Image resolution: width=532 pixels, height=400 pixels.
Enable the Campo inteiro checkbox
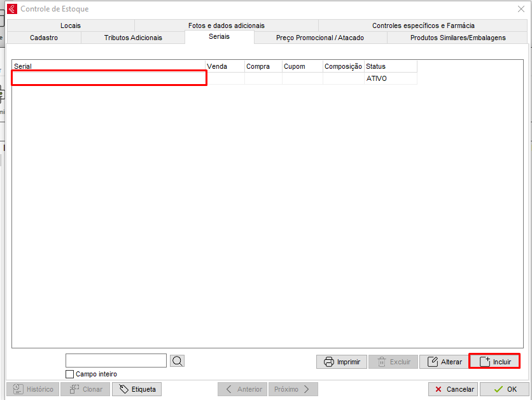70,374
